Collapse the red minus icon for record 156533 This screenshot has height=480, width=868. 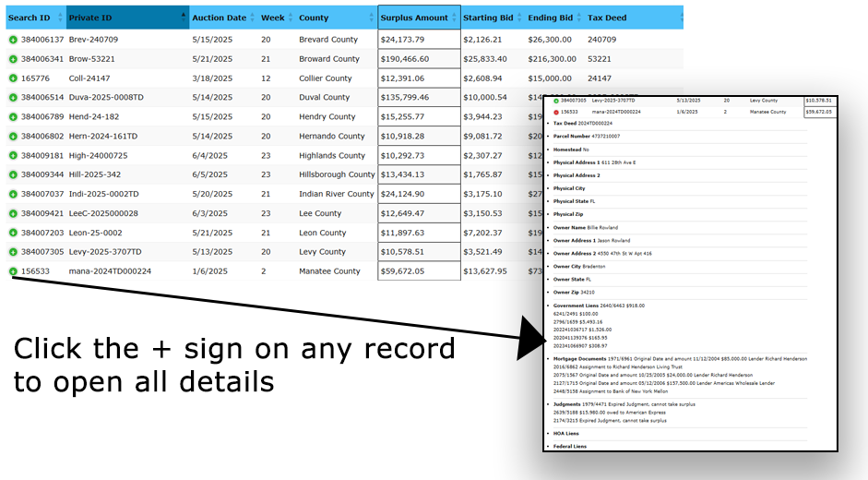coord(556,112)
